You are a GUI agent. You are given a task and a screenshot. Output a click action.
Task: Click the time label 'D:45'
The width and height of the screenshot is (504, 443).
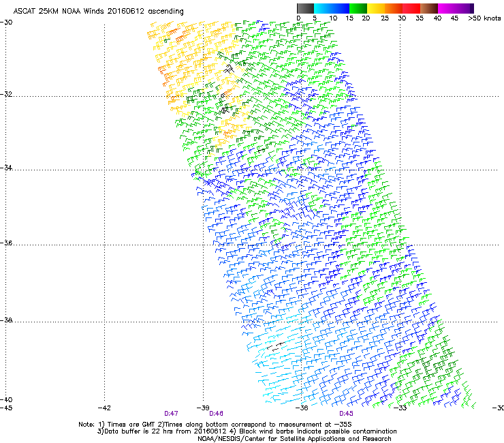(x=346, y=414)
